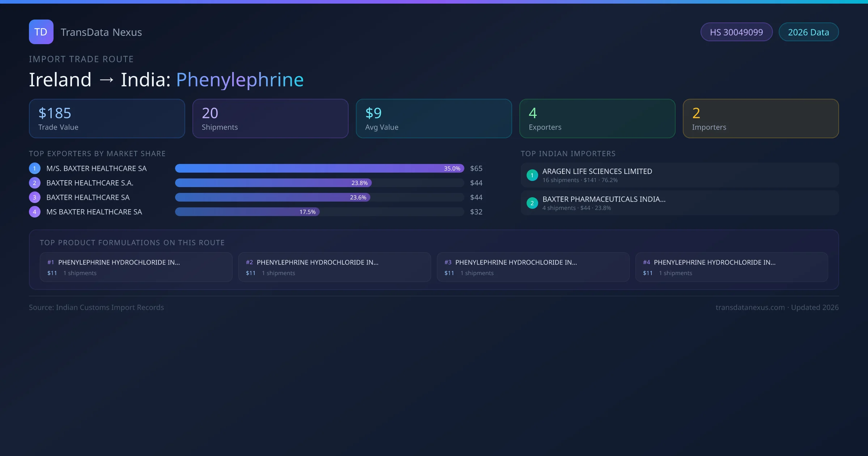Image resolution: width=868 pixels, height=456 pixels.
Task: Open the 2026 Data selector
Action: coord(809,32)
